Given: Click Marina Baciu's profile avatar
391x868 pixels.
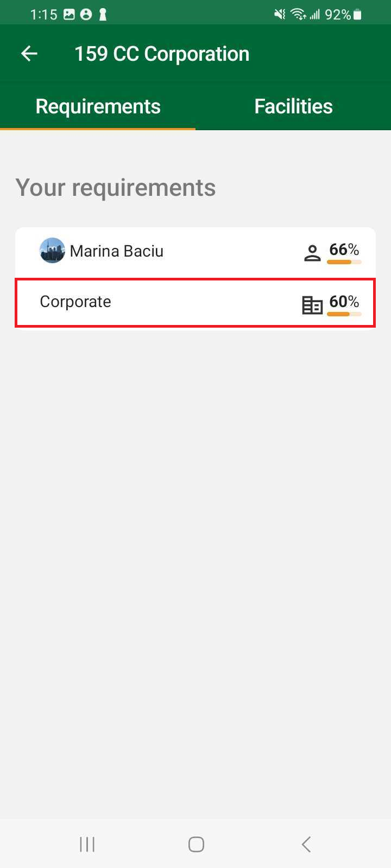Looking at the screenshot, I should [52, 251].
